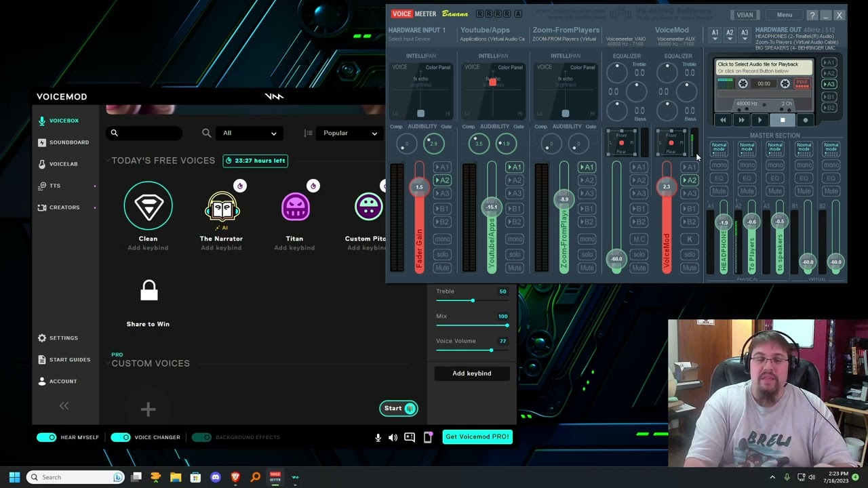Toggle A1 routing on the Zoom-FromPlayers strip
Image resolution: width=868 pixels, height=488 pixels.
(x=587, y=167)
